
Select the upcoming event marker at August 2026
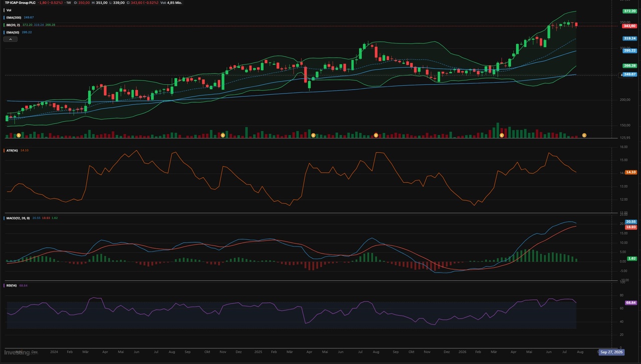point(584,135)
